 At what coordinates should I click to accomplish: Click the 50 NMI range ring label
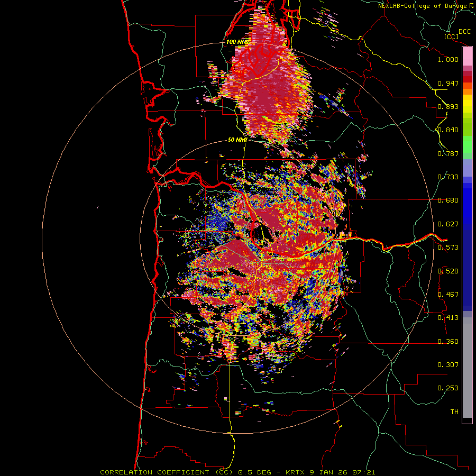(237, 140)
